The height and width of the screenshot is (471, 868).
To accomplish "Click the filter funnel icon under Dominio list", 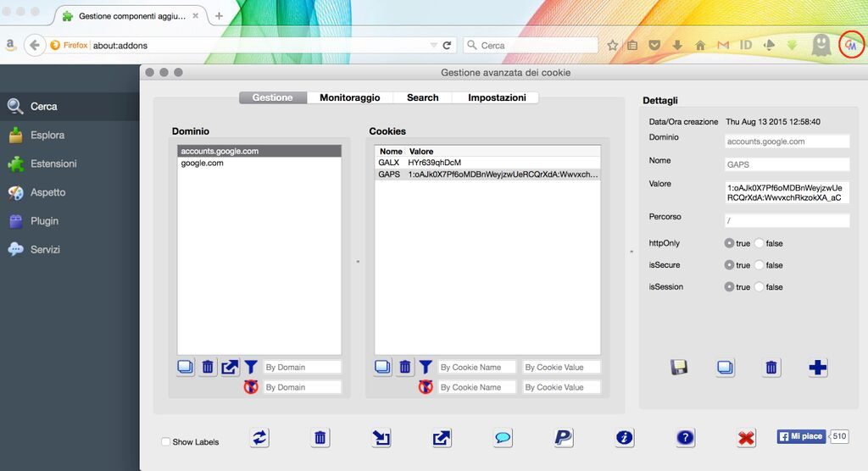I will click(251, 367).
